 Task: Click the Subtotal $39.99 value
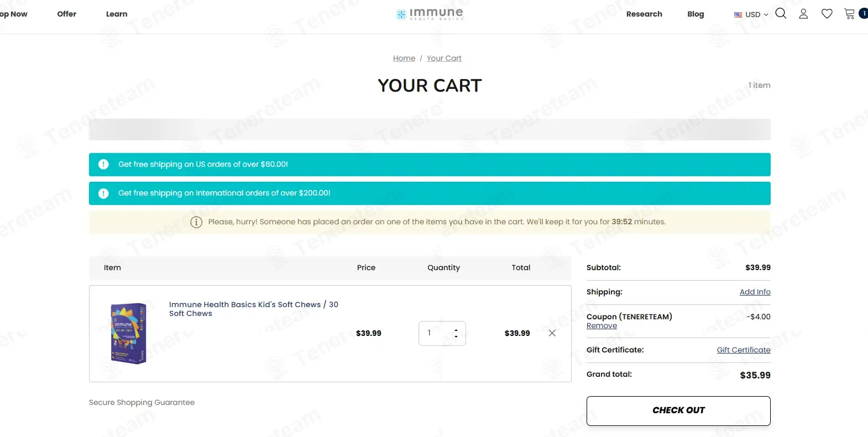click(x=758, y=267)
